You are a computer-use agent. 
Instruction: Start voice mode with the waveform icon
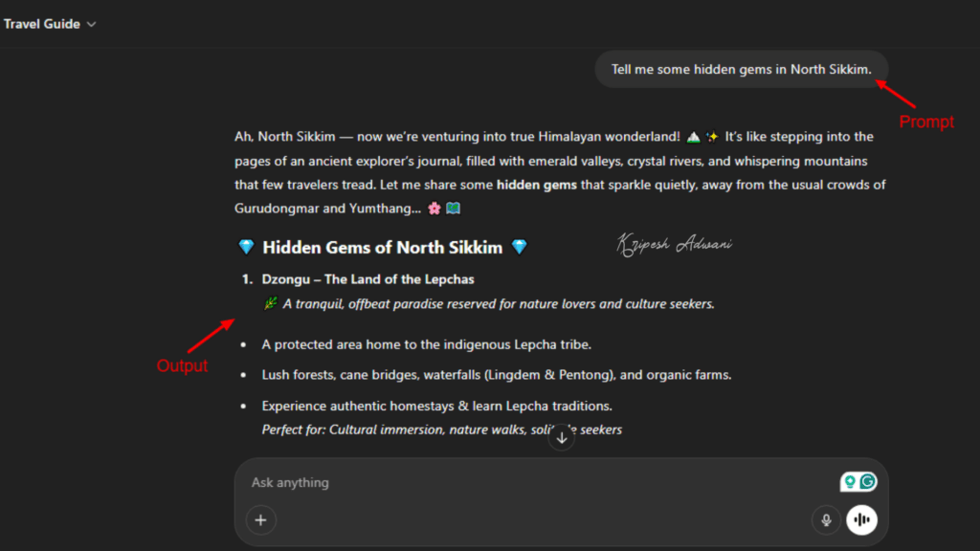[x=861, y=519]
